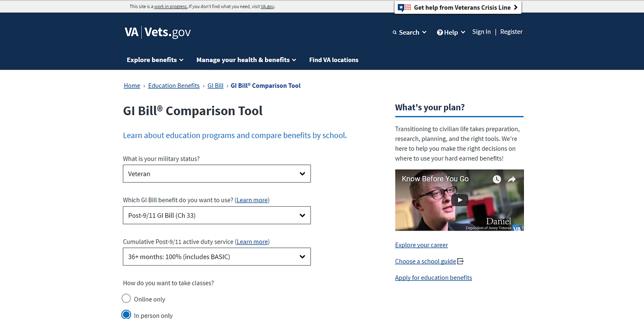
Task: Click the work in progress link
Action: (171, 6)
